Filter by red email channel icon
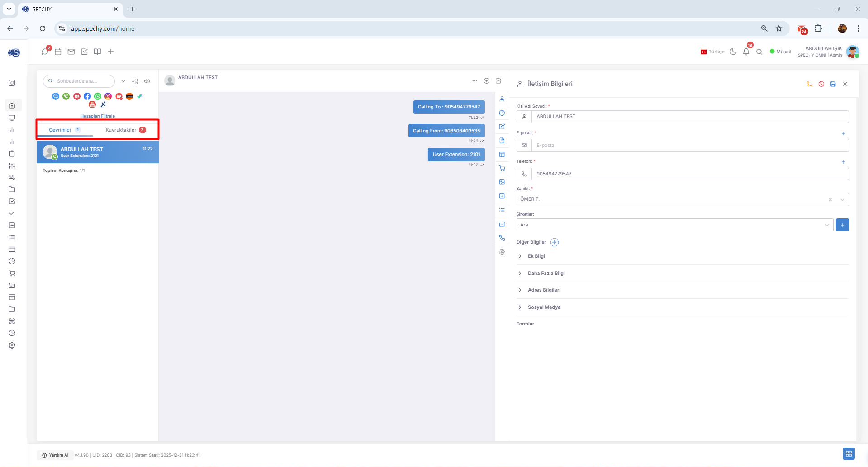Image resolution: width=868 pixels, height=467 pixels. point(119,96)
